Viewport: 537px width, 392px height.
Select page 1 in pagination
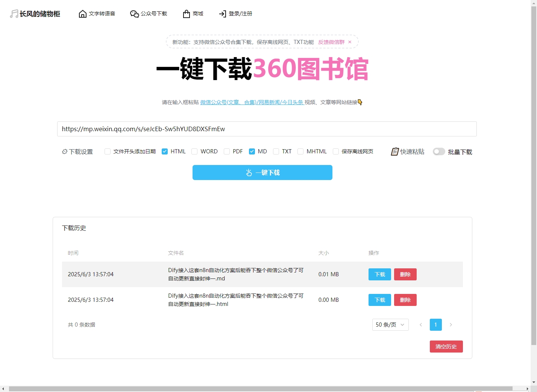[x=436, y=325]
